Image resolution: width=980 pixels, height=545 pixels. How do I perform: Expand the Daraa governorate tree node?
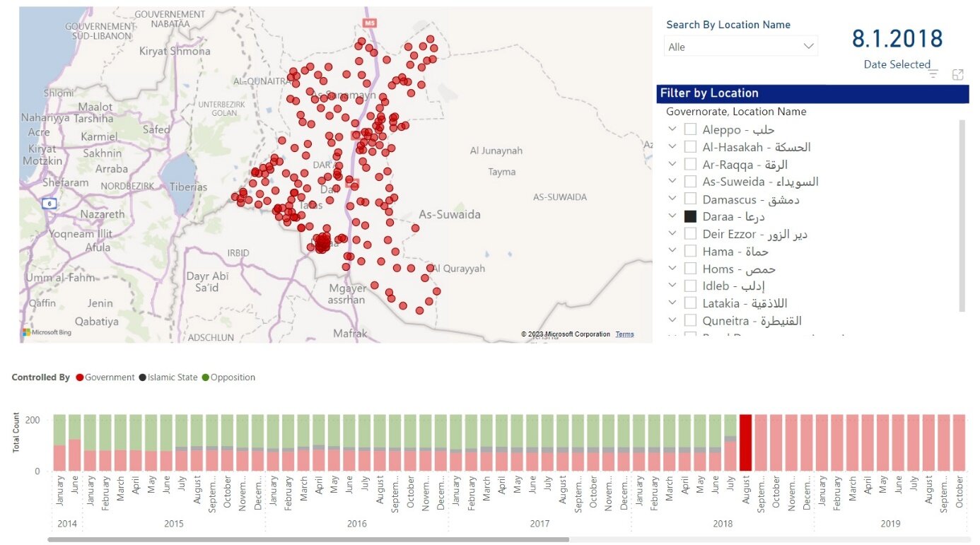(x=672, y=217)
